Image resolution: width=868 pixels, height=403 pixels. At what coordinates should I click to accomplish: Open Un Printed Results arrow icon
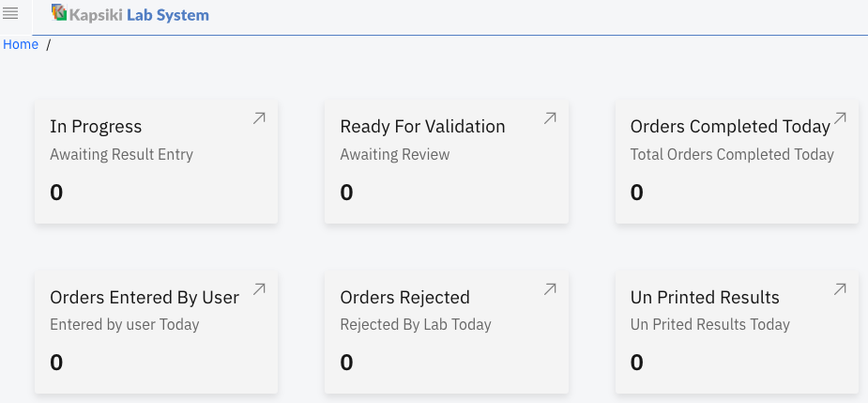(840, 289)
